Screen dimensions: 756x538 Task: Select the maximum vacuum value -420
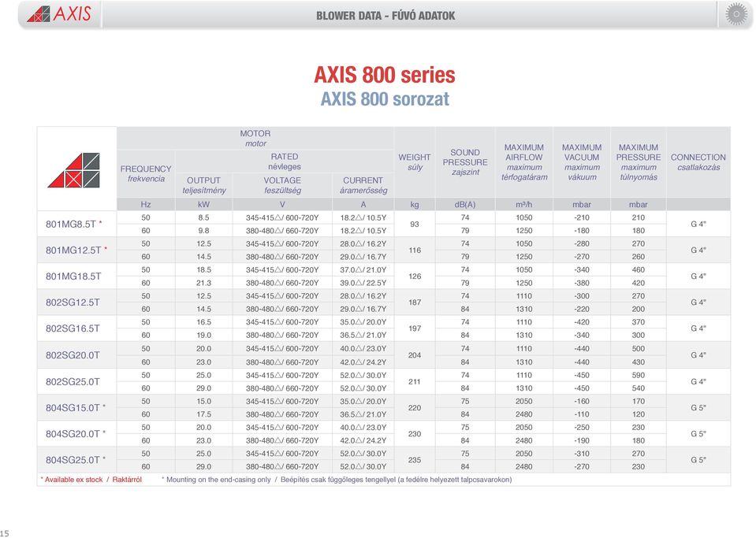click(x=582, y=322)
